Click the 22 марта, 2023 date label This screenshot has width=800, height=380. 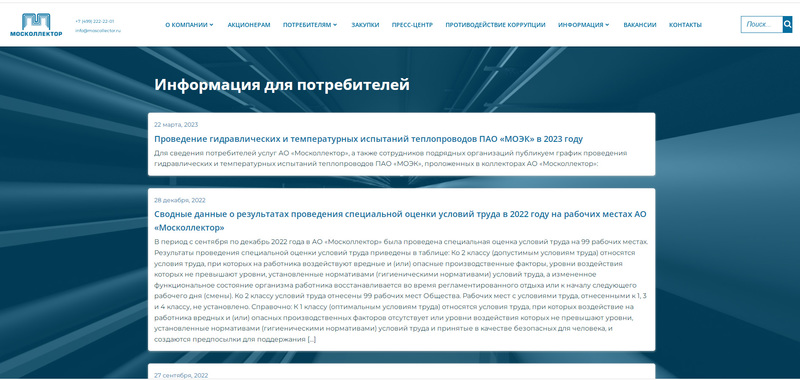176,124
